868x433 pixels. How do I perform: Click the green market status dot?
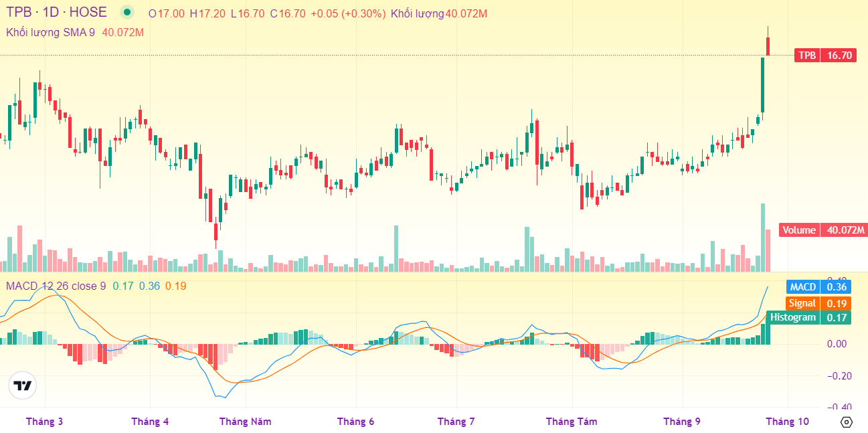click(x=126, y=12)
